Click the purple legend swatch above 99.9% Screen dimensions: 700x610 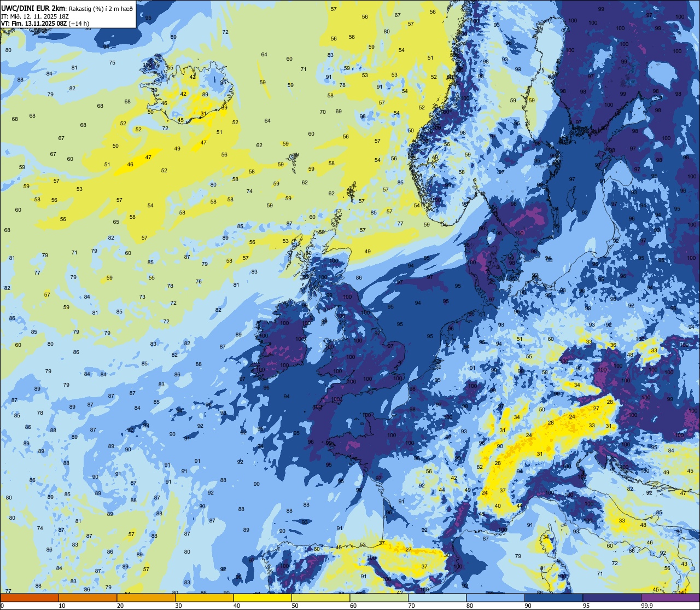pos(670,597)
